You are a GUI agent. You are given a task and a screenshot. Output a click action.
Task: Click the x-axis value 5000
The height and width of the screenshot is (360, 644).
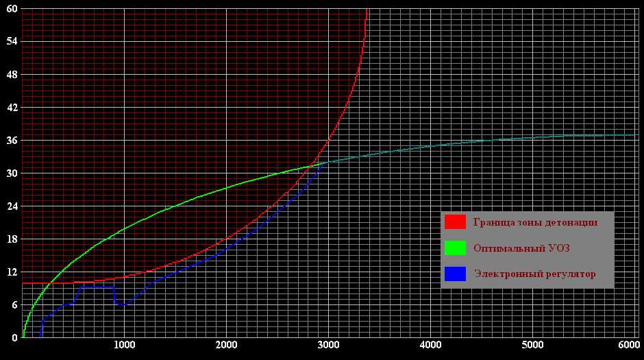point(532,345)
